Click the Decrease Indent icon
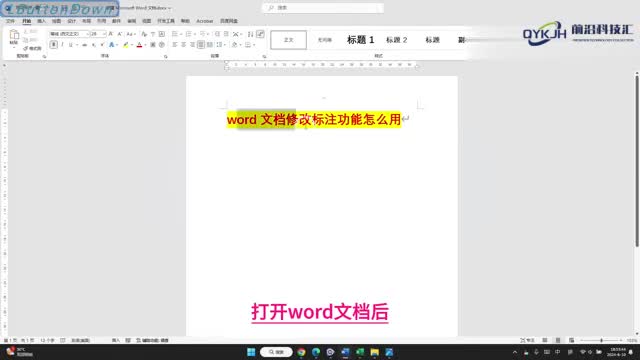Viewport: 640px width, 360px height. pos(217,34)
